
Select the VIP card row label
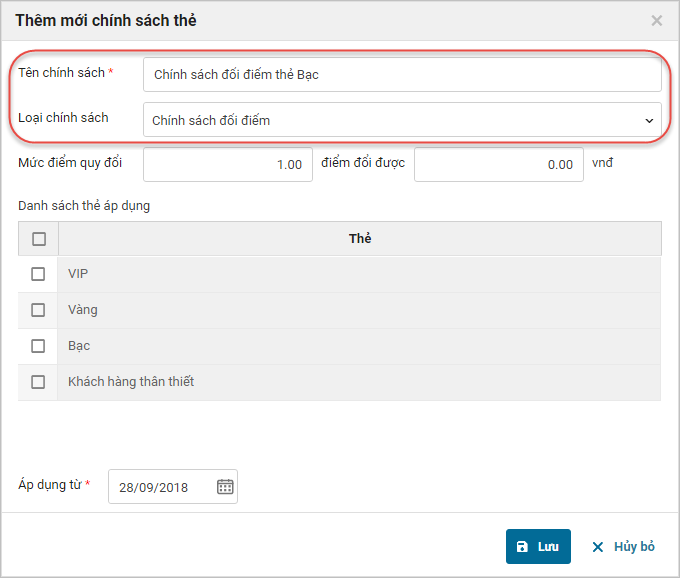tap(78, 274)
